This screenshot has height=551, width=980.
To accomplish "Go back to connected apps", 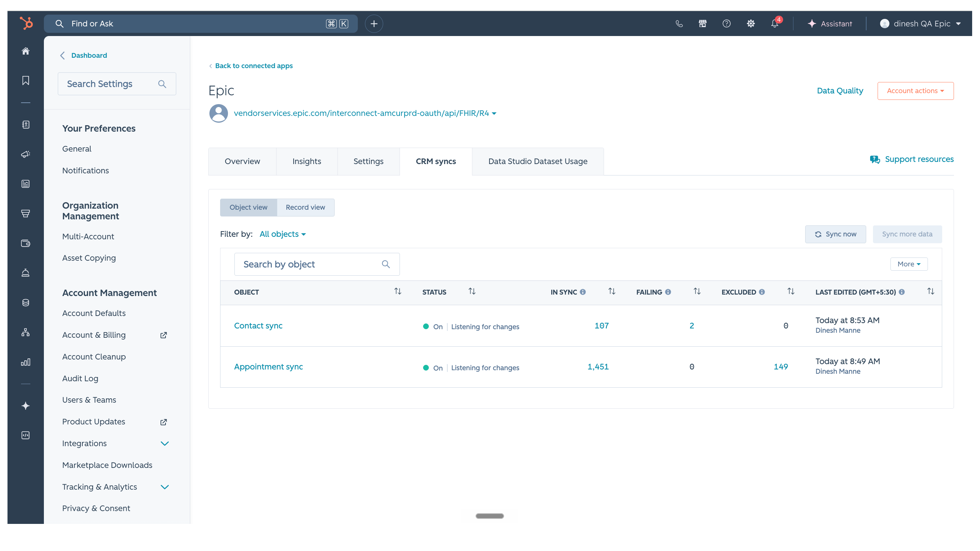I will coord(251,66).
